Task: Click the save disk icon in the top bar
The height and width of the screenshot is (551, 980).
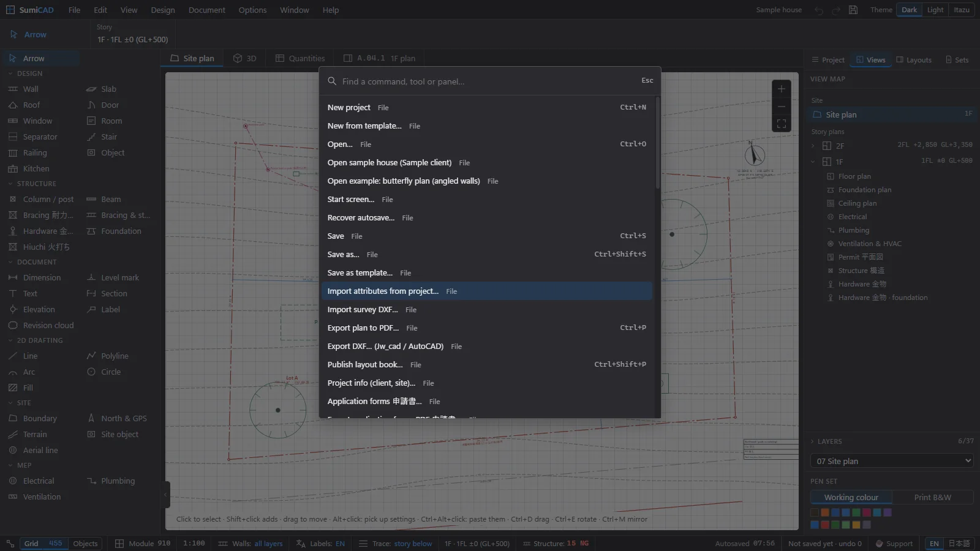Action: (x=853, y=10)
